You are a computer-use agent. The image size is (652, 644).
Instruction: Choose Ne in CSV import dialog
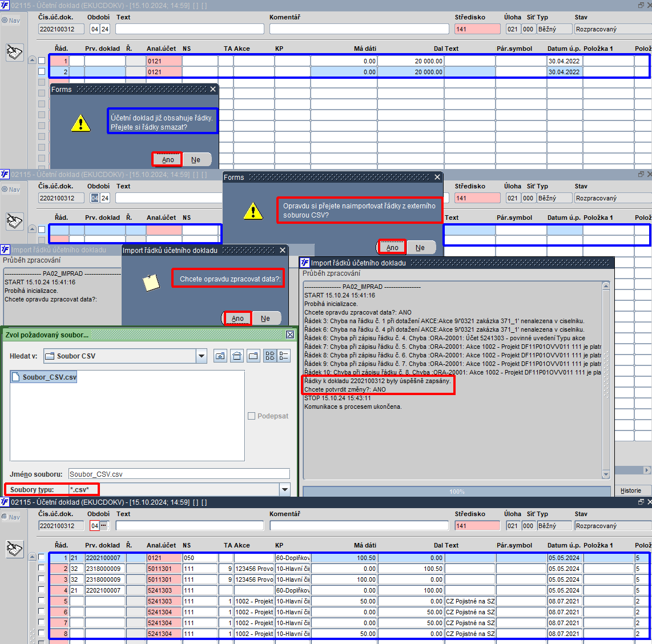point(420,248)
